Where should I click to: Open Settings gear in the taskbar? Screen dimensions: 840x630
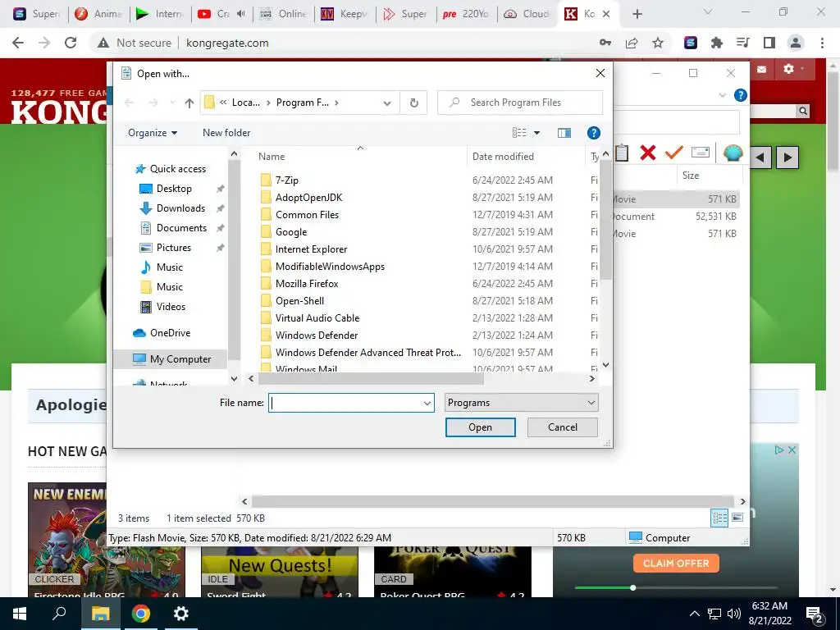click(181, 614)
